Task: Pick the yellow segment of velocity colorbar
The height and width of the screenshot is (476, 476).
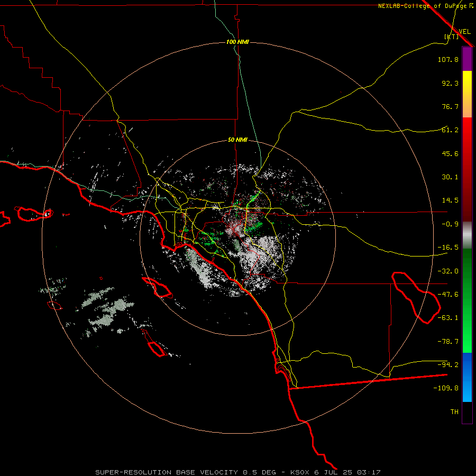Action: click(x=467, y=94)
